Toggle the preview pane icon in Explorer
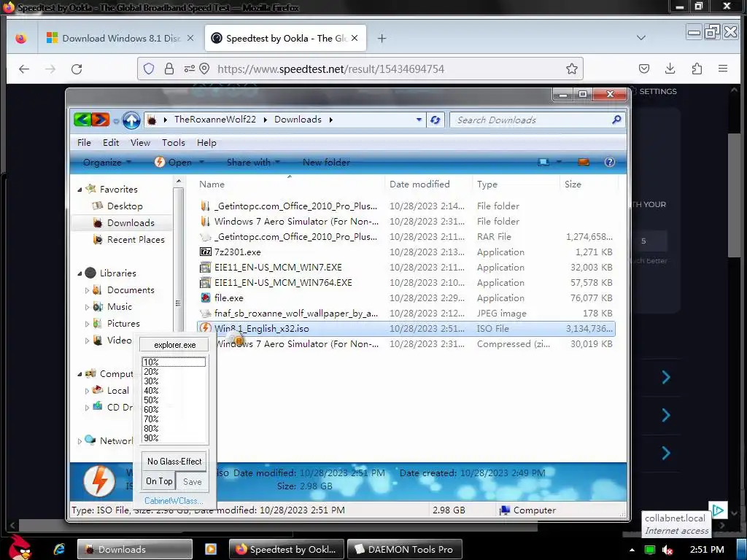 [x=583, y=163]
